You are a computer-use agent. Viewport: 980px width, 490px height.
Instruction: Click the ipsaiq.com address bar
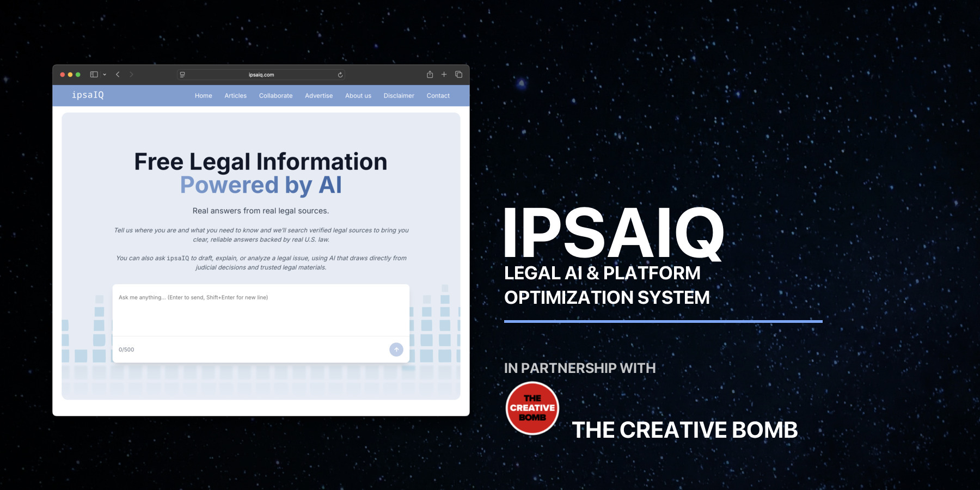(261, 75)
